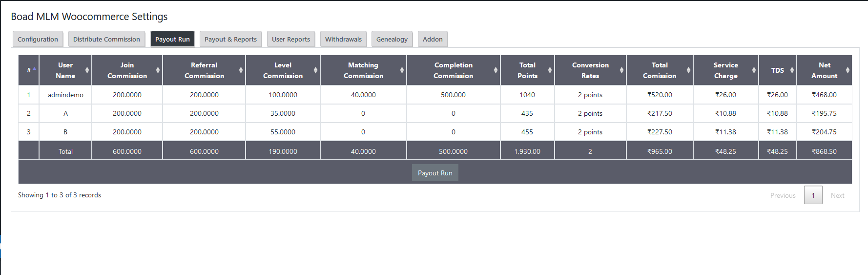Click sort arrows beside TDS header
The width and height of the screenshot is (868, 275).
tap(792, 70)
